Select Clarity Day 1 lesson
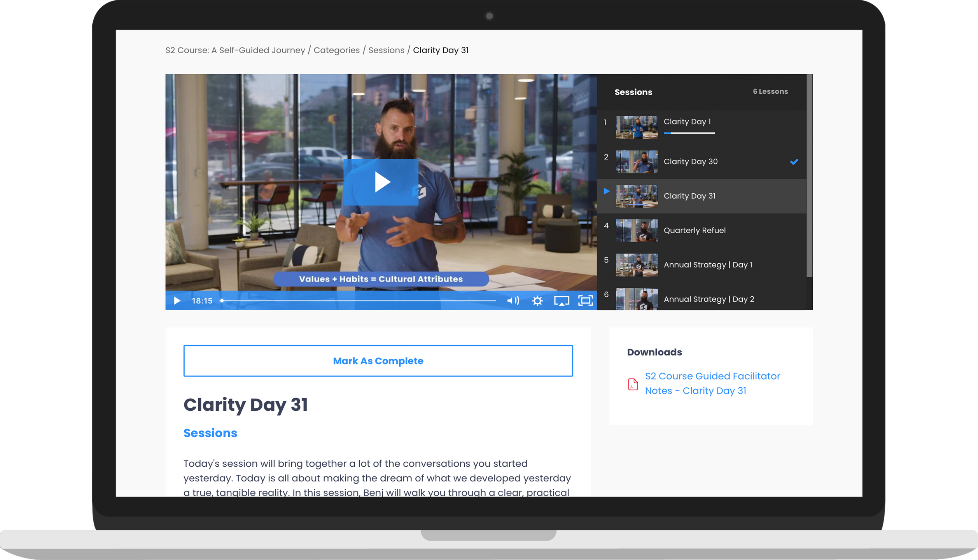The width and height of the screenshot is (978, 560). click(x=687, y=122)
